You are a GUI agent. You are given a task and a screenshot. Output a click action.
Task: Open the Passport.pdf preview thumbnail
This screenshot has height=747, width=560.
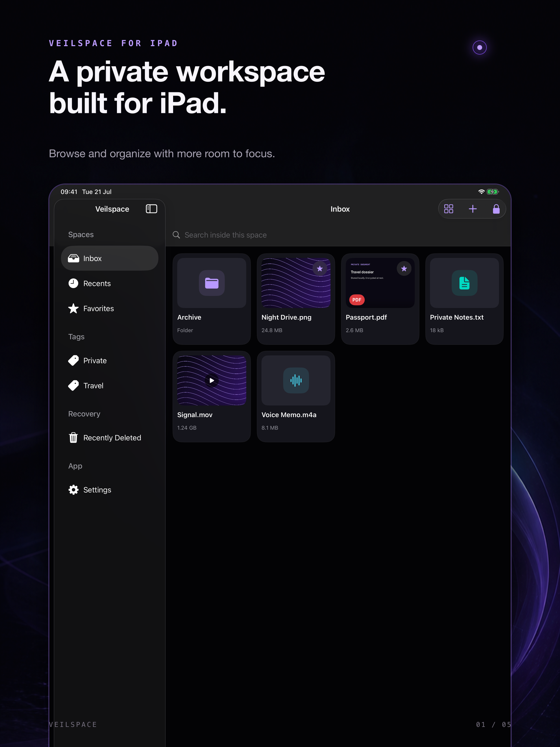point(380,283)
